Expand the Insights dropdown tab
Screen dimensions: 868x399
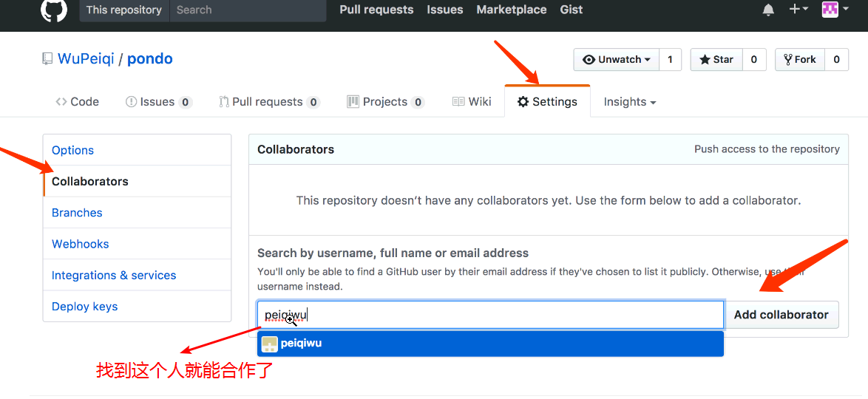click(630, 102)
